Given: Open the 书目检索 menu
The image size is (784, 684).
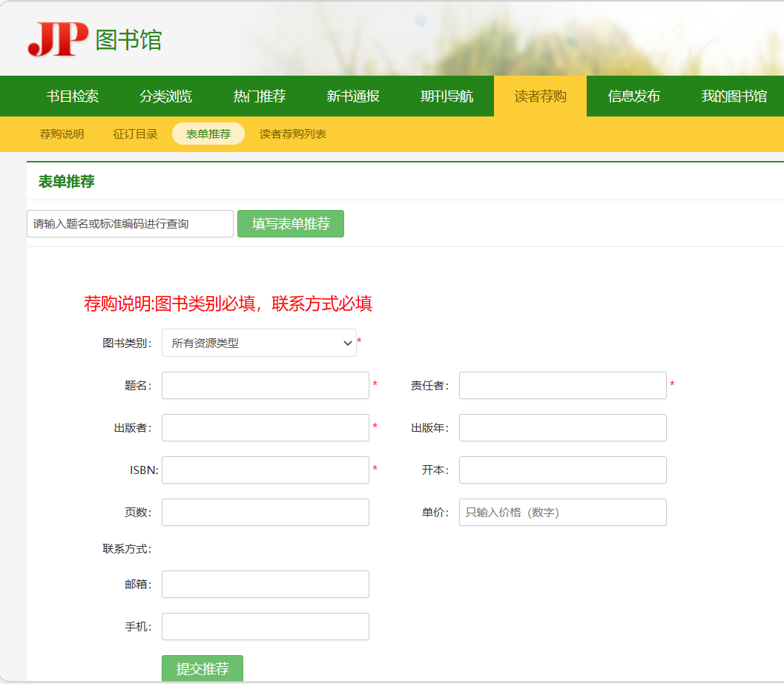Looking at the screenshot, I should pyautogui.click(x=73, y=96).
